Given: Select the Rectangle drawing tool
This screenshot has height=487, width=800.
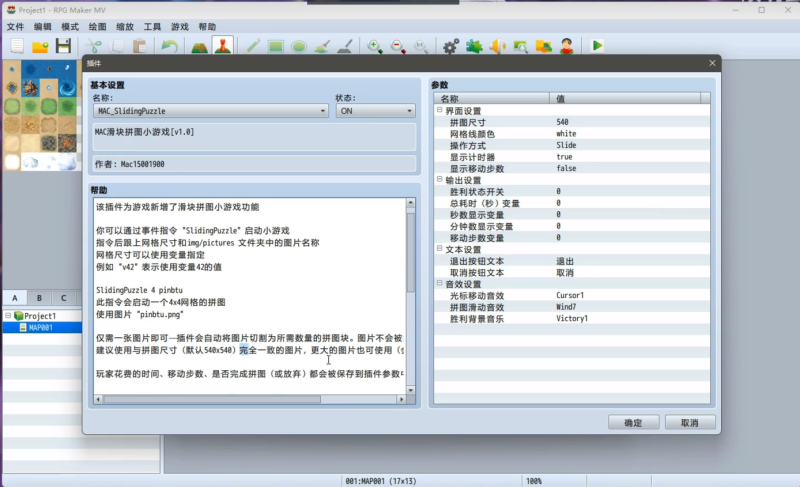Looking at the screenshot, I should [276, 46].
